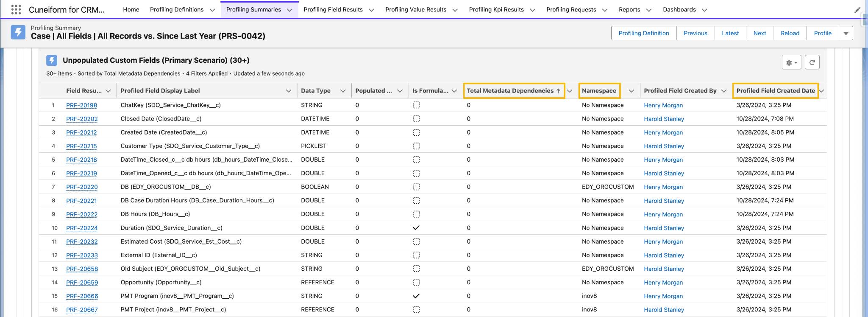This screenshot has height=317, width=868.
Task: Click sort arrow on Total Metadata Dependencies
Action: (558, 91)
